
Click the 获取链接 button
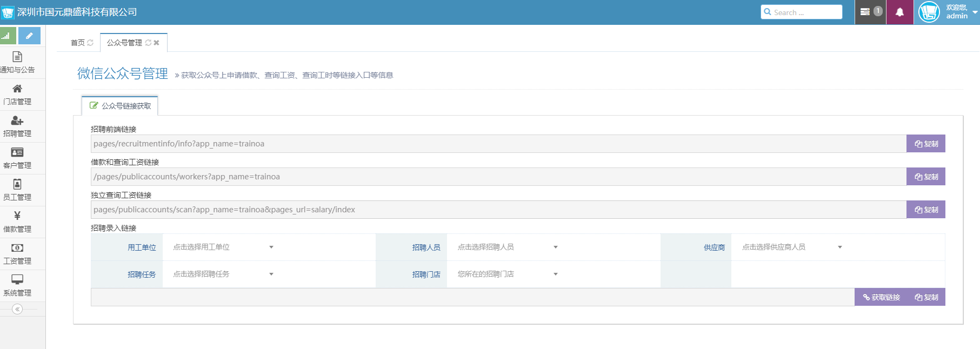click(x=881, y=297)
